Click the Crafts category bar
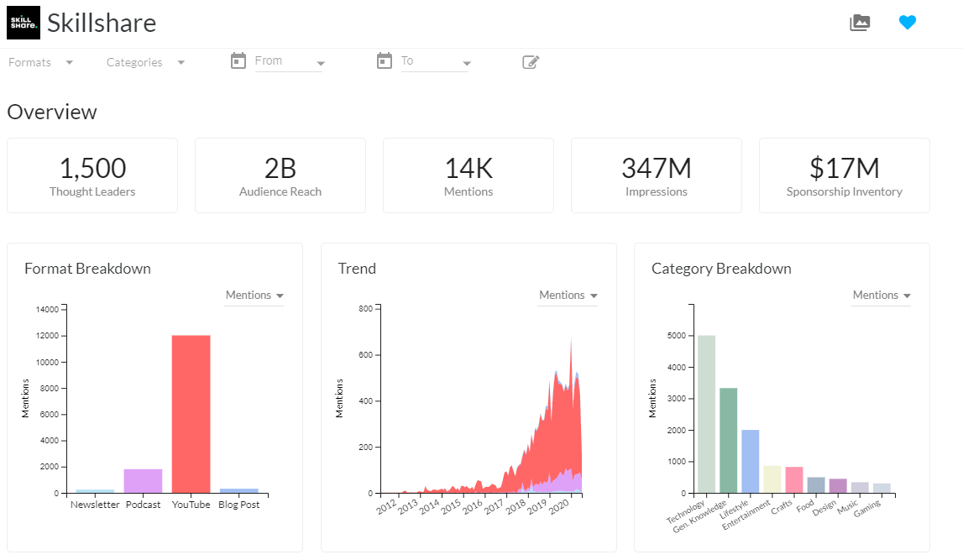The height and width of the screenshot is (560, 963). point(794,479)
